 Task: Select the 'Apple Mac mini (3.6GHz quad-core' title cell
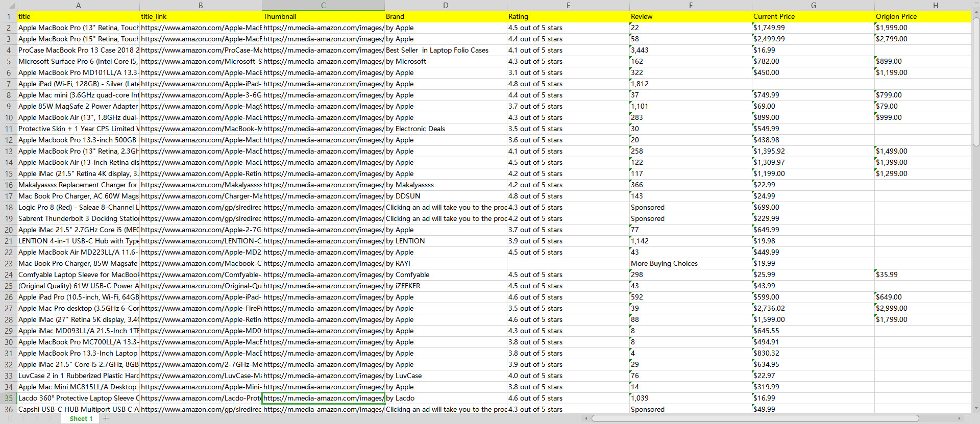tap(78, 95)
